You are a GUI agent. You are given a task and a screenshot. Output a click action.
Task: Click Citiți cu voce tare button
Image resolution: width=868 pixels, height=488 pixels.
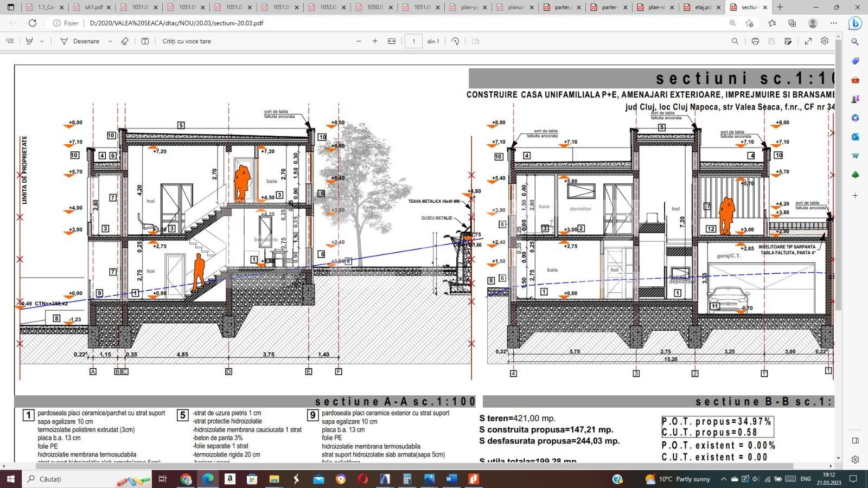(x=187, y=41)
